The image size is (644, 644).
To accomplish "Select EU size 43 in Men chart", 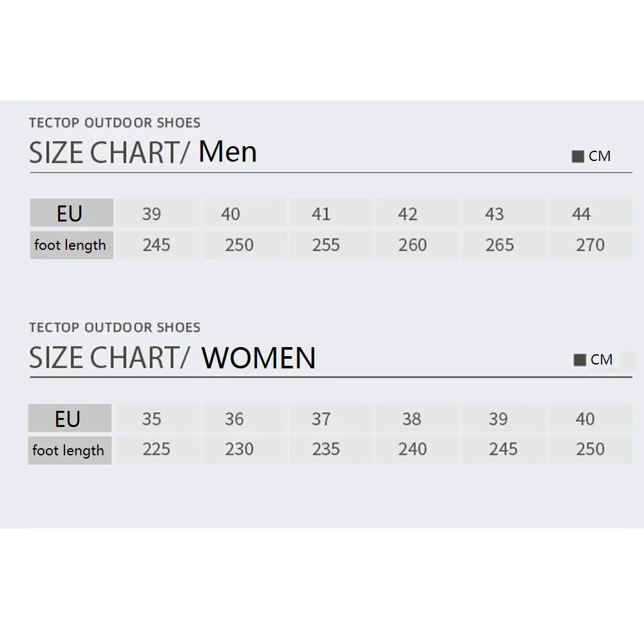I will 494,214.
